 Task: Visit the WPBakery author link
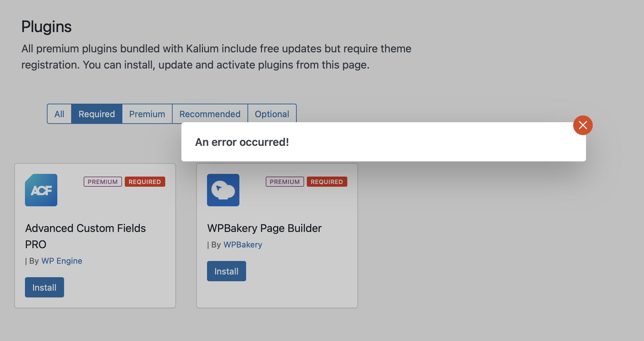click(x=243, y=245)
